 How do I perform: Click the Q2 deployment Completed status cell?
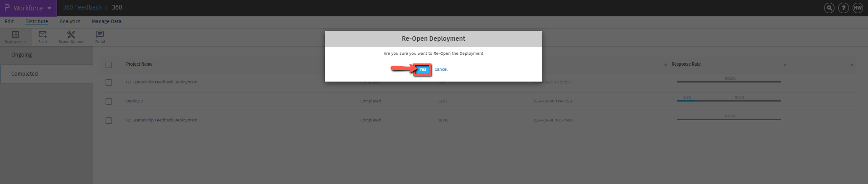[x=371, y=120]
